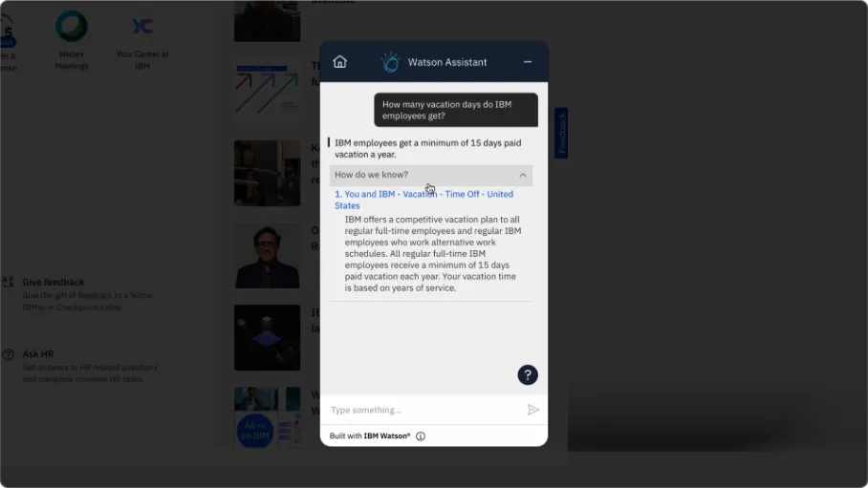The width and height of the screenshot is (868, 488).
Task: Click the "Built with IBM Watson" text
Action: (370, 436)
